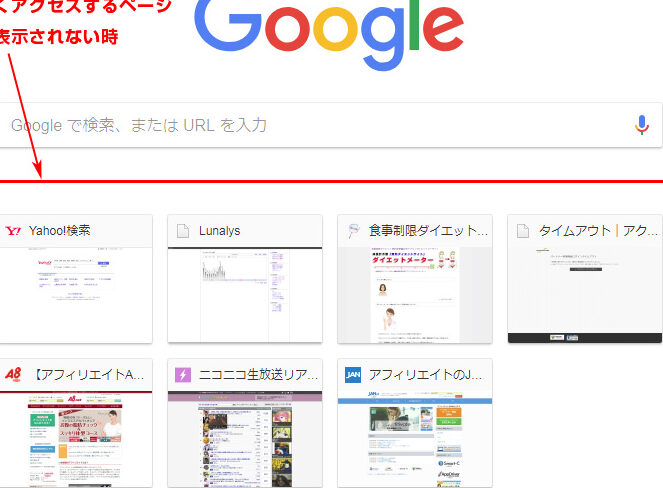Click the microphone voice search icon
The width and height of the screenshot is (663, 488).
641,125
